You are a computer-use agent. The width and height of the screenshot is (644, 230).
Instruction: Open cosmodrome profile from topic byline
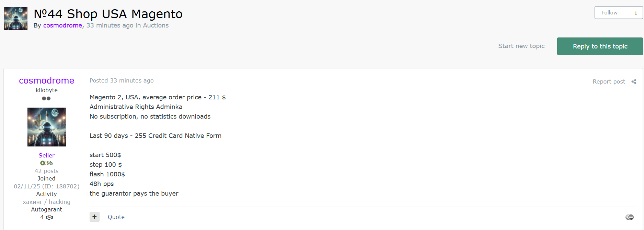(62, 25)
